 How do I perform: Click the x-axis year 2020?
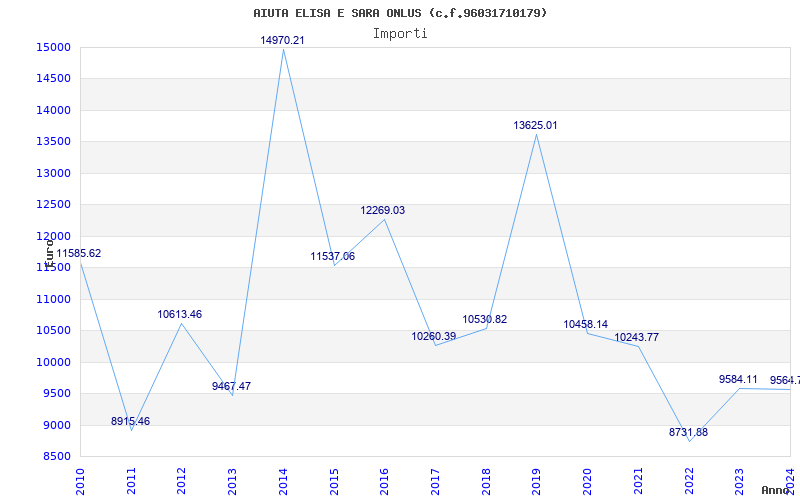click(587, 481)
